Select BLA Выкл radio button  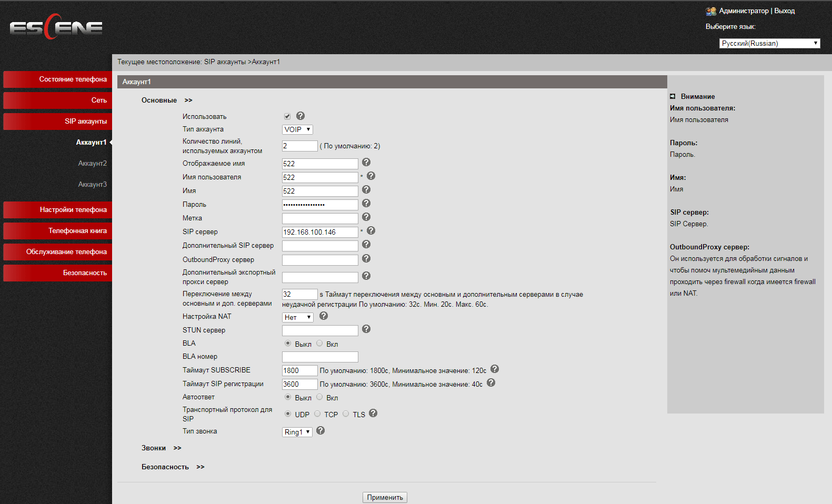click(288, 343)
